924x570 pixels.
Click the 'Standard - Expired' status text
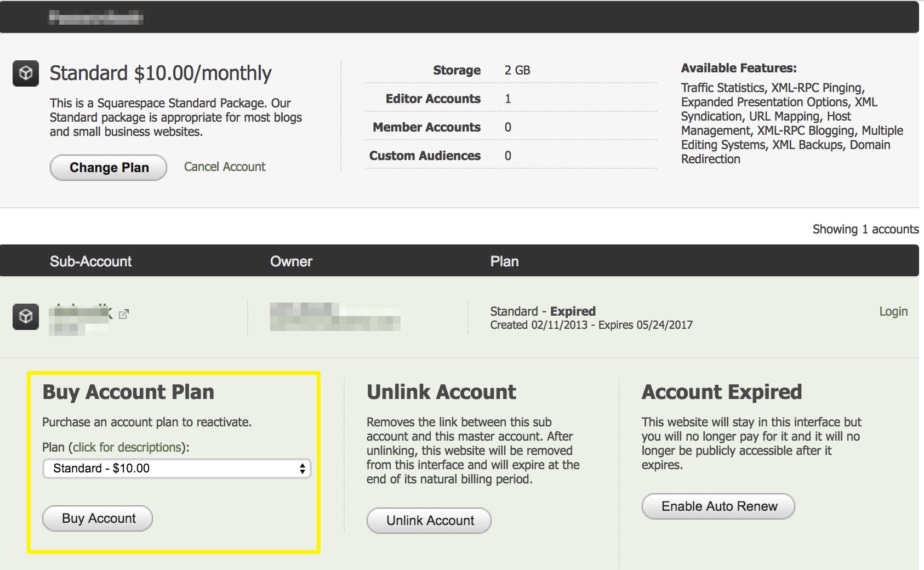pos(543,311)
